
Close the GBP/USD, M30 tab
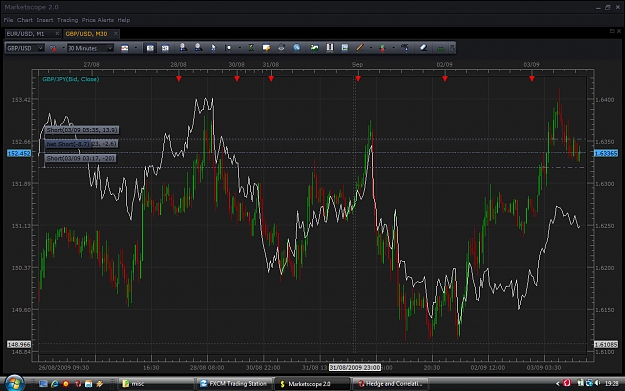click(x=116, y=33)
